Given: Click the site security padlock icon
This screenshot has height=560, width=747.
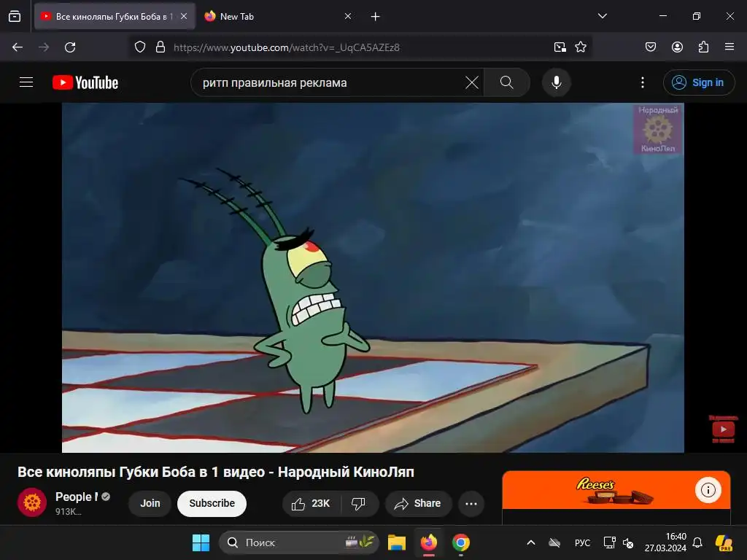Looking at the screenshot, I should pyautogui.click(x=160, y=47).
